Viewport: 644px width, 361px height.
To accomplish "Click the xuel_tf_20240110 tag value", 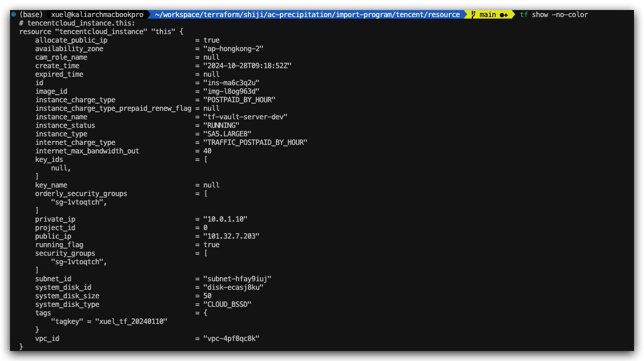I will coord(131,321).
